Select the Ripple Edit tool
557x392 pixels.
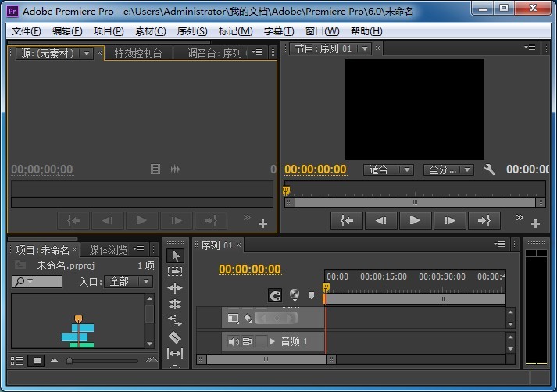[175, 288]
